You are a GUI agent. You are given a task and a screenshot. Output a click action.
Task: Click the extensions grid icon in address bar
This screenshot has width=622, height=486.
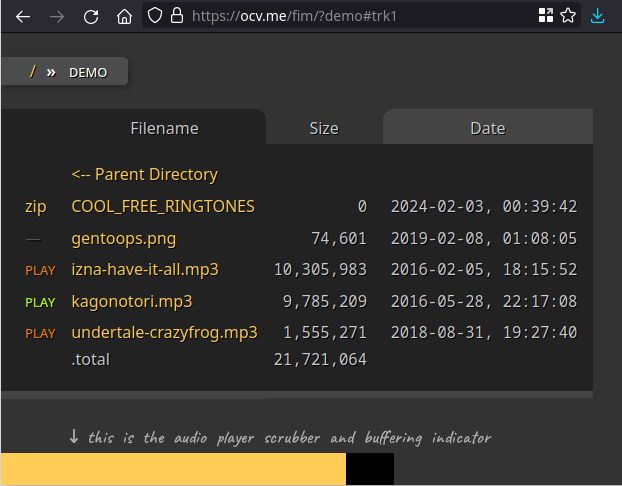[546, 16]
